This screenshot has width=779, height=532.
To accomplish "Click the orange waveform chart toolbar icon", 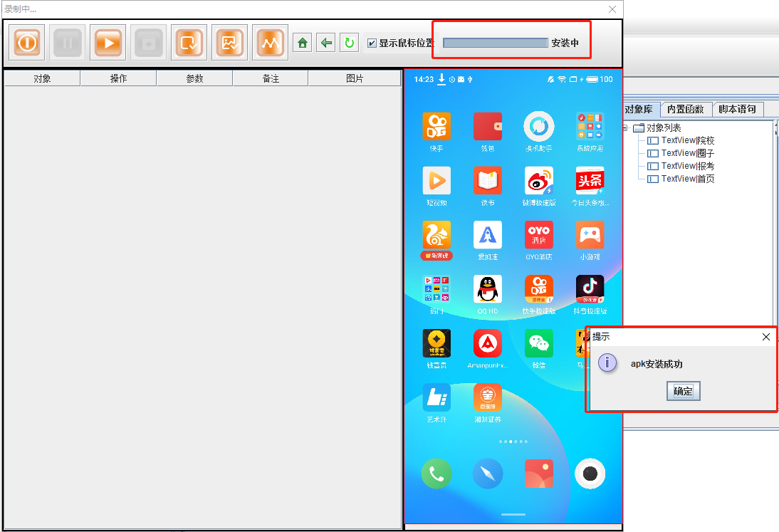I will tap(270, 43).
